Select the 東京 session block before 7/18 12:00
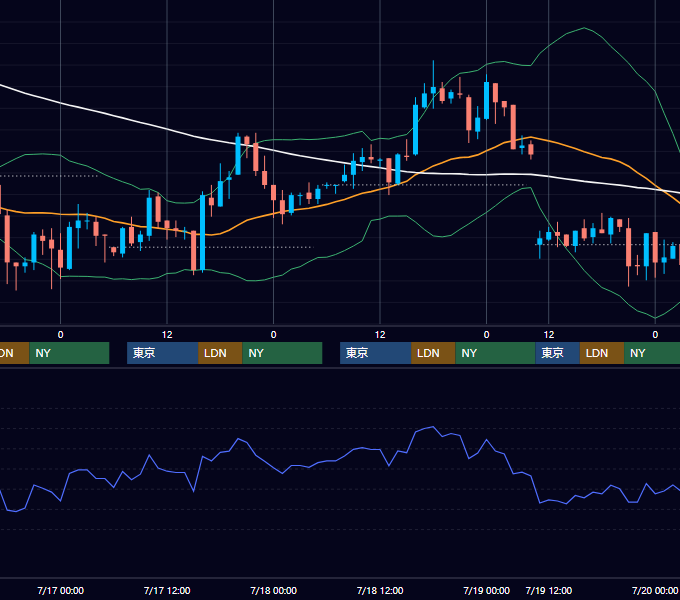 point(376,353)
